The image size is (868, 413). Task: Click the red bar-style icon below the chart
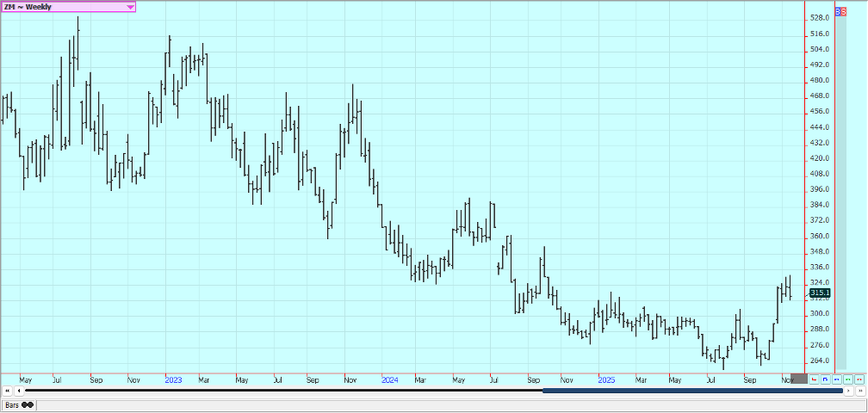(814, 379)
